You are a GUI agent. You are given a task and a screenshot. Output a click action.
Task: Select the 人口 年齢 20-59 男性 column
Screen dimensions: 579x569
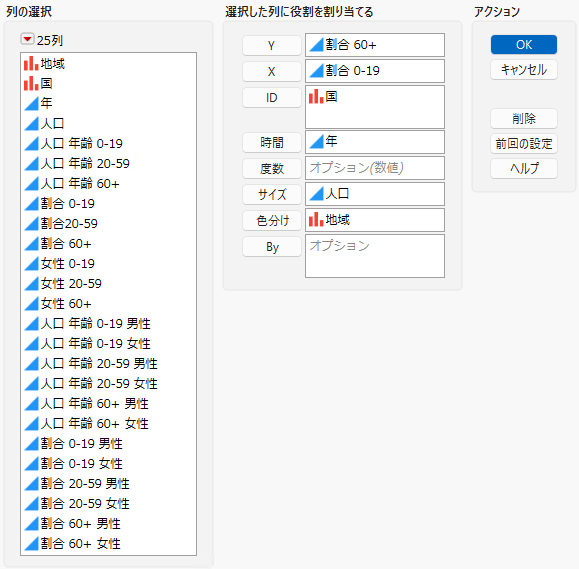108,364
